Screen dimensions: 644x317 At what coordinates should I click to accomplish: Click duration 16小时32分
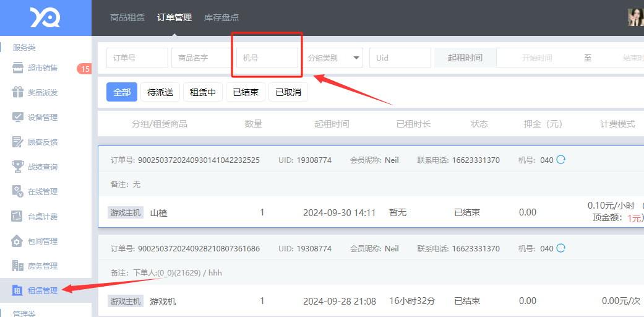pos(412,302)
